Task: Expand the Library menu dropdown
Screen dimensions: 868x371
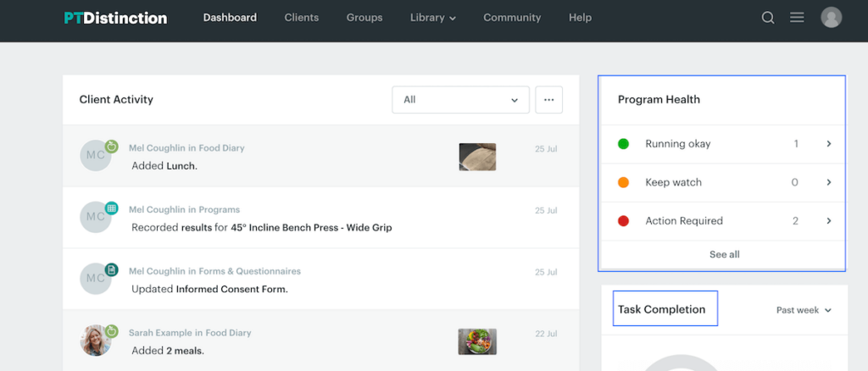Action: pyautogui.click(x=432, y=18)
